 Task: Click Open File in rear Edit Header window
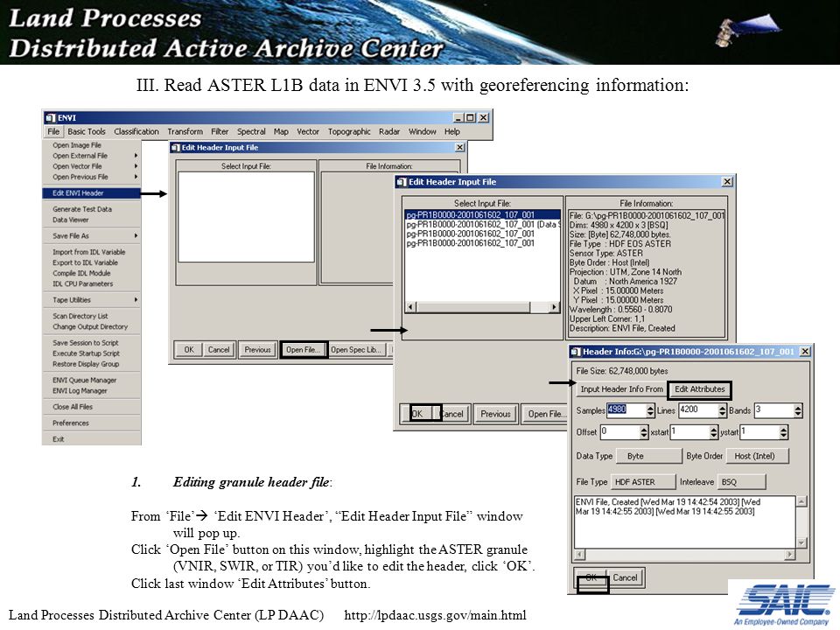coord(304,350)
